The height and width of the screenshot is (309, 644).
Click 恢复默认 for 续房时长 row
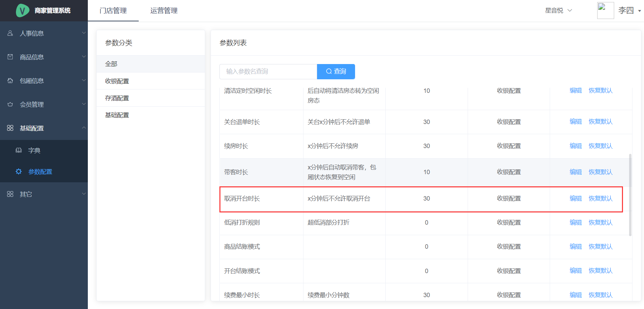(600, 146)
